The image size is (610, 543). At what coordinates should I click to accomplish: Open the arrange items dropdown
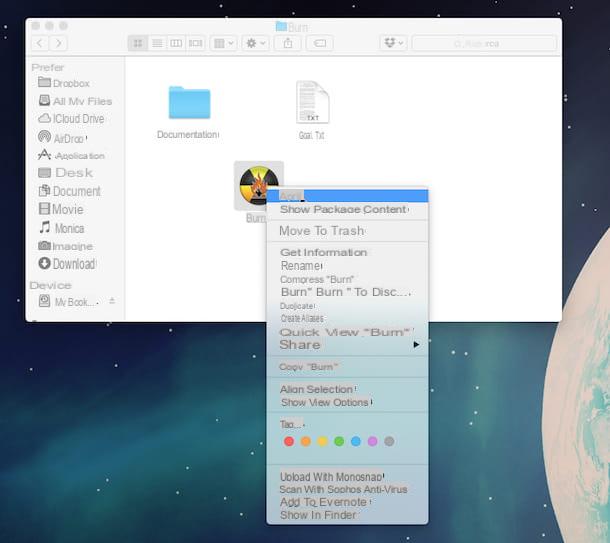[224, 43]
